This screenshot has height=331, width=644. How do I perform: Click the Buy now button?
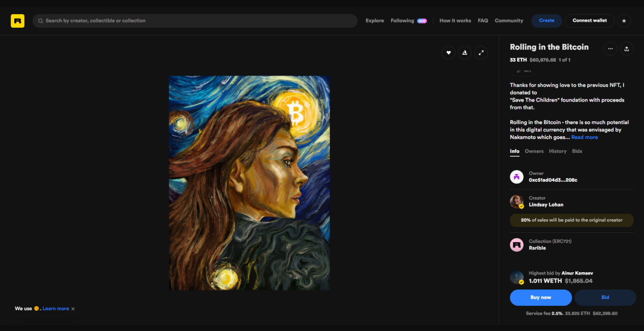point(540,297)
